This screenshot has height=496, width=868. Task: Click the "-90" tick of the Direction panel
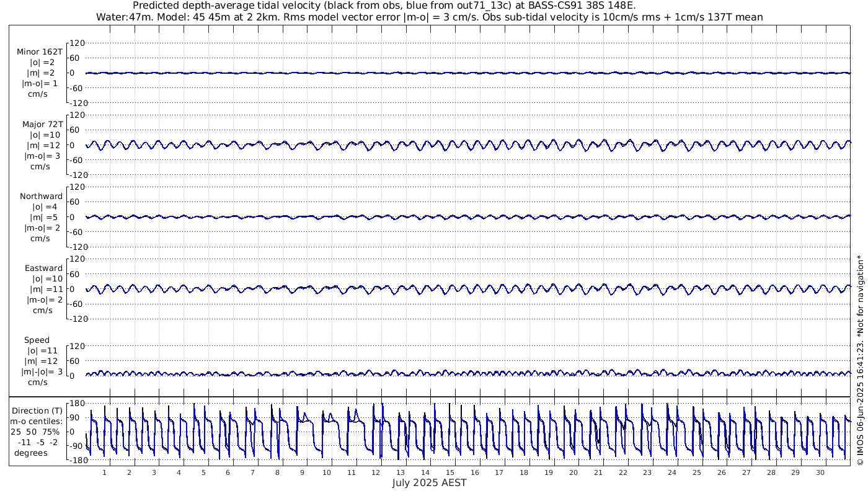coord(77,446)
